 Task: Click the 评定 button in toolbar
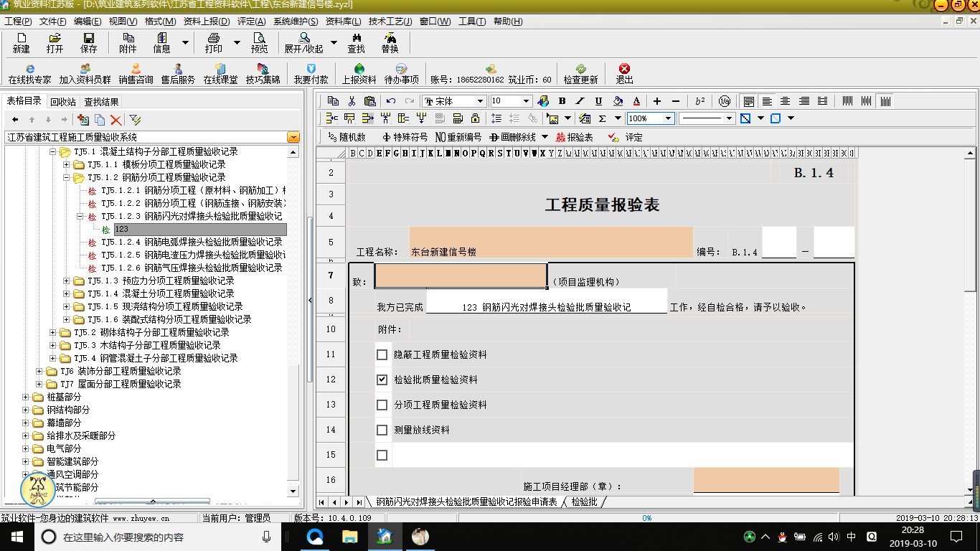(626, 137)
